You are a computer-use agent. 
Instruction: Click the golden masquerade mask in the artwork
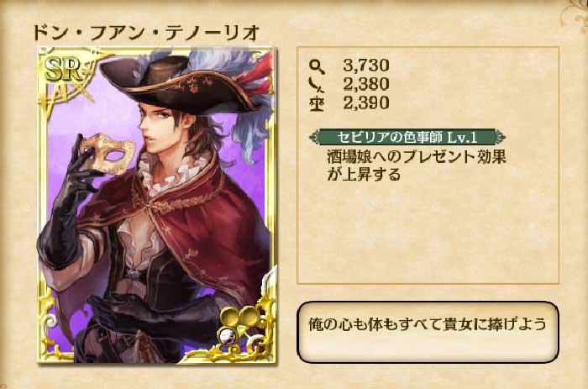coord(108,154)
